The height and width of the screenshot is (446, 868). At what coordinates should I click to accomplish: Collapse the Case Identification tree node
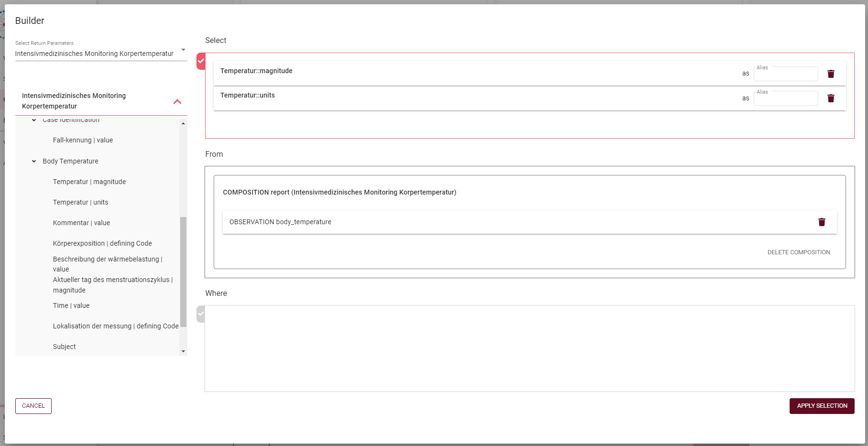tap(34, 120)
